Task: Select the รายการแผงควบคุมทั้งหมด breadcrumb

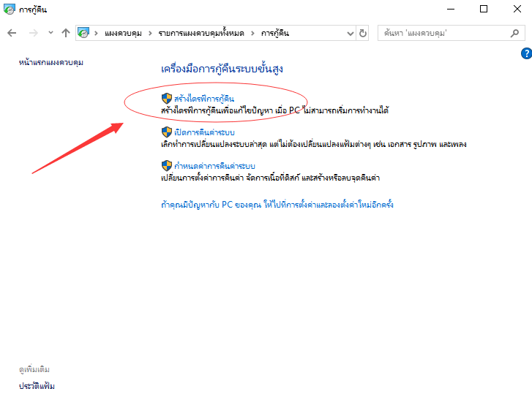Action: pos(201,33)
